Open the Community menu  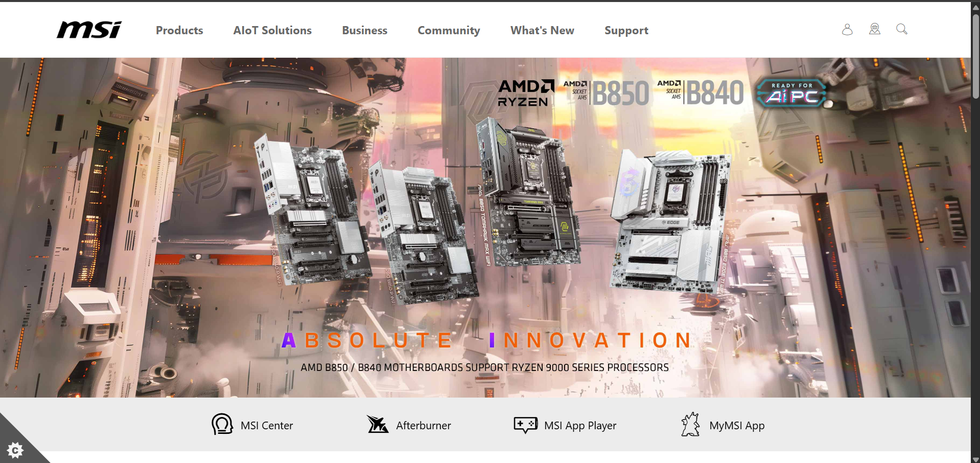449,31
